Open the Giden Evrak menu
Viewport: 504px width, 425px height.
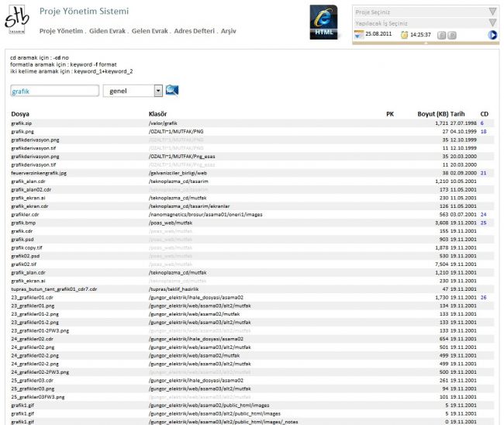pyautogui.click(x=108, y=31)
